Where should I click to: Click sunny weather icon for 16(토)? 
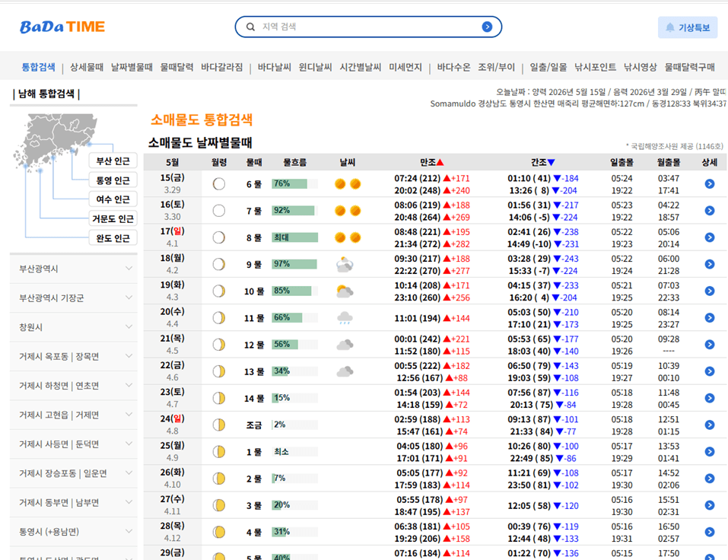[x=348, y=211]
